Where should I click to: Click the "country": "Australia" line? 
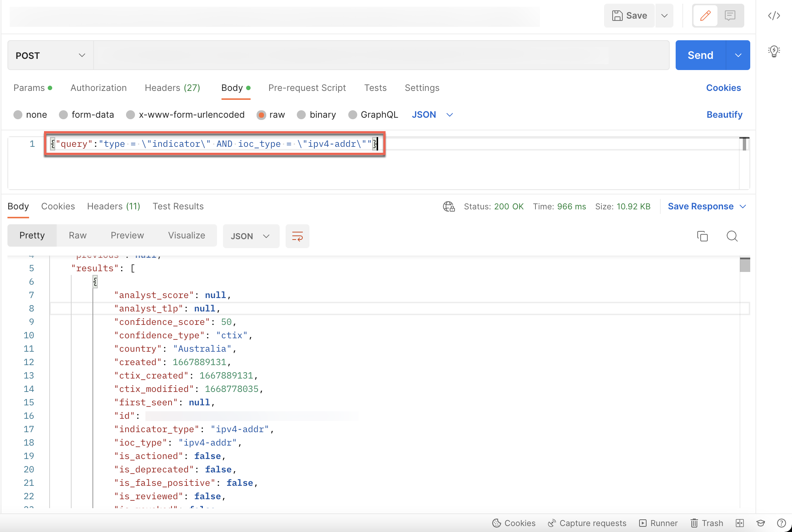click(175, 349)
